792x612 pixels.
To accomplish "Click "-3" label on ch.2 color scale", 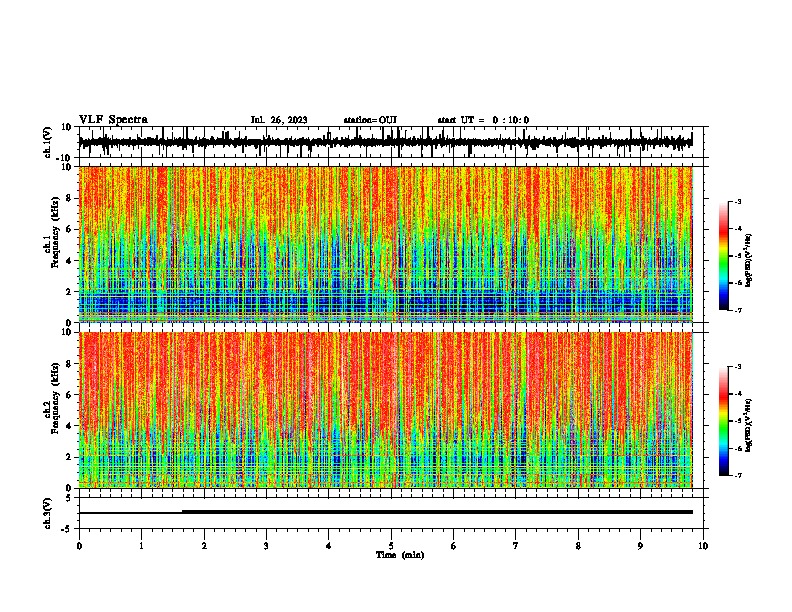I will pos(738,367).
